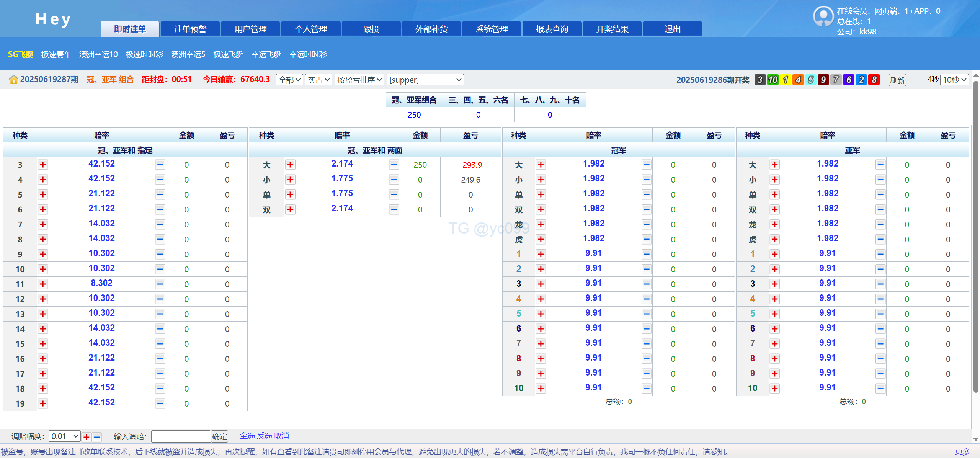
Task: Expand the 10秒 refresh interval dropdown
Action: pyautogui.click(x=954, y=80)
